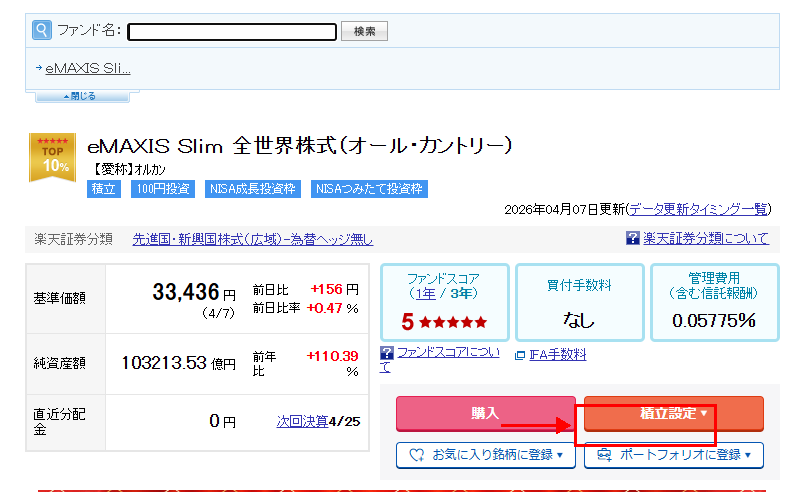
Task: Click help icon beside 楽天証券分類について
Action: (632, 238)
